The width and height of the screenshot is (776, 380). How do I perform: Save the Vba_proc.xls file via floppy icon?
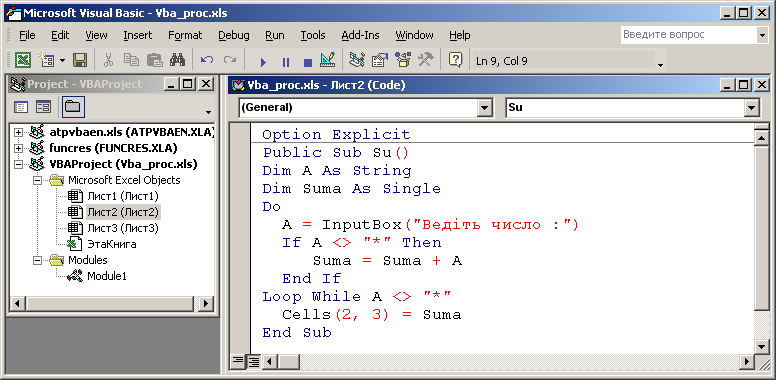tap(80, 60)
